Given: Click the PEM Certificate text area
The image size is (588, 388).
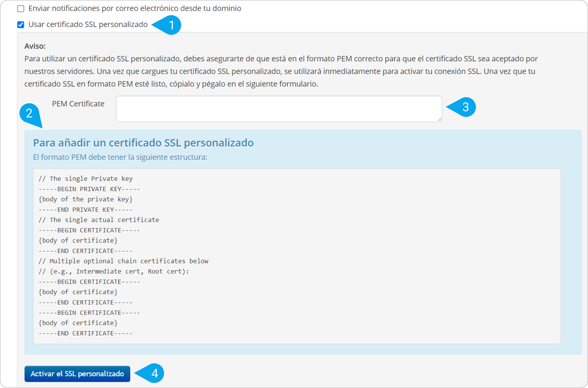Looking at the screenshot, I should [x=279, y=109].
